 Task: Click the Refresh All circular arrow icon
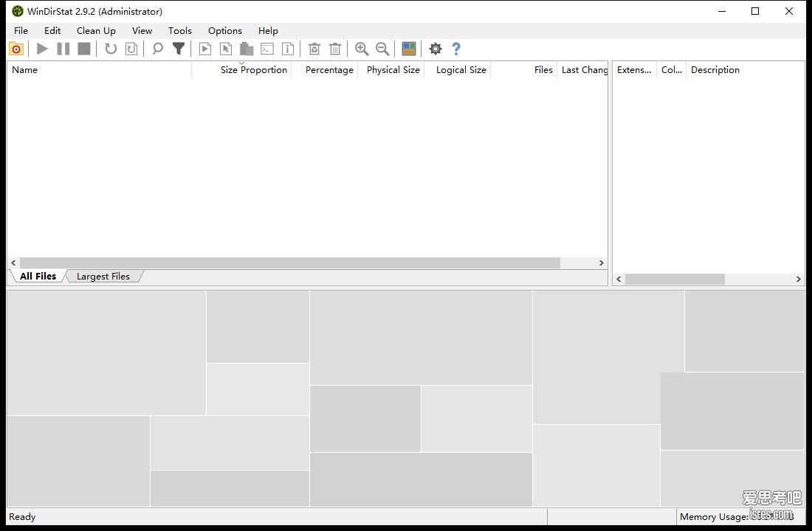click(x=110, y=49)
